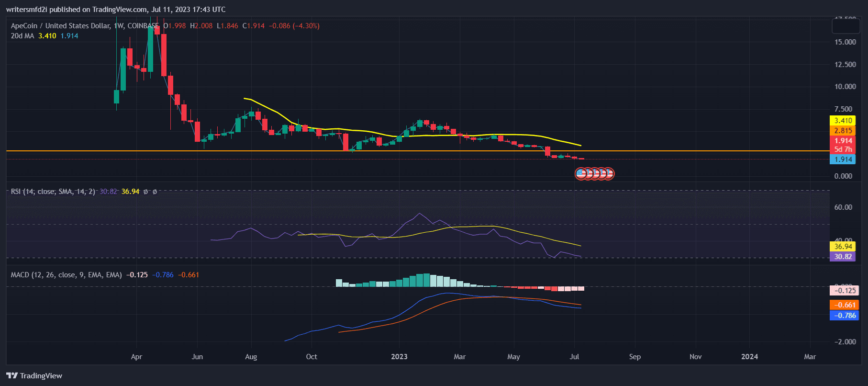This screenshot has width=868, height=386.
Task: Click the 2023 label on the time axis
Action: pyautogui.click(x=399, y=357)
